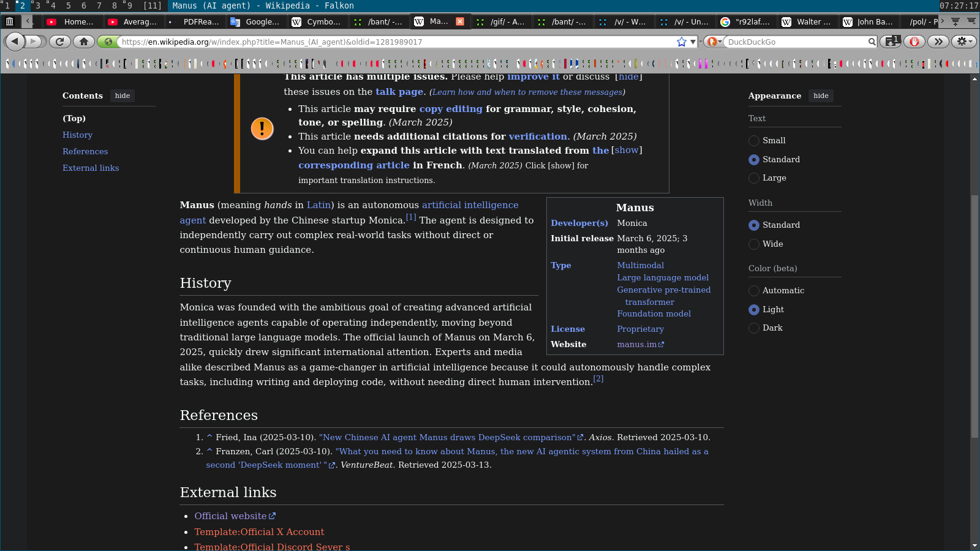Switch to the YouTube Home tab
The image size is (980, 551).
click(72, 21)
